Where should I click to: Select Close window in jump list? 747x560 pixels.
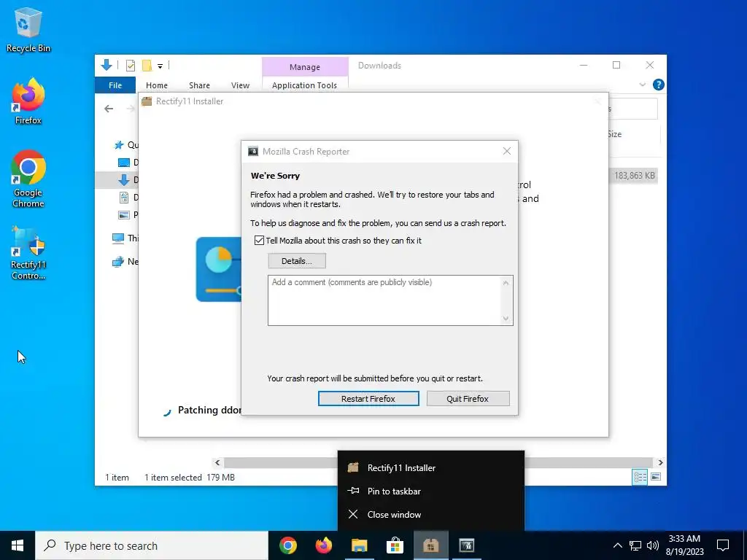pos(431,514)
